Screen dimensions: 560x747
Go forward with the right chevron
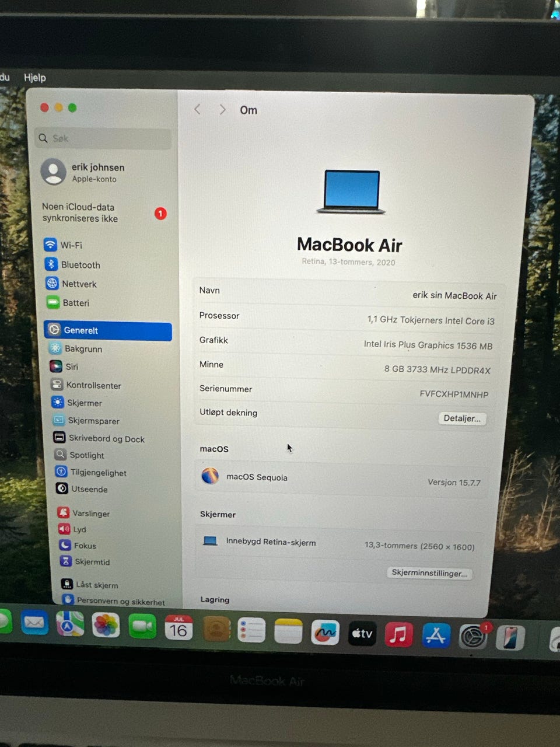click(222, 110)
